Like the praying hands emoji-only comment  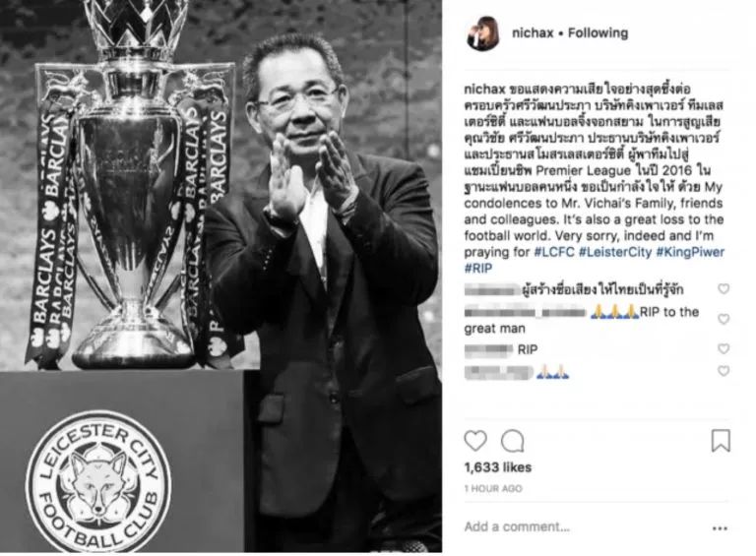[x=724, y=371]
